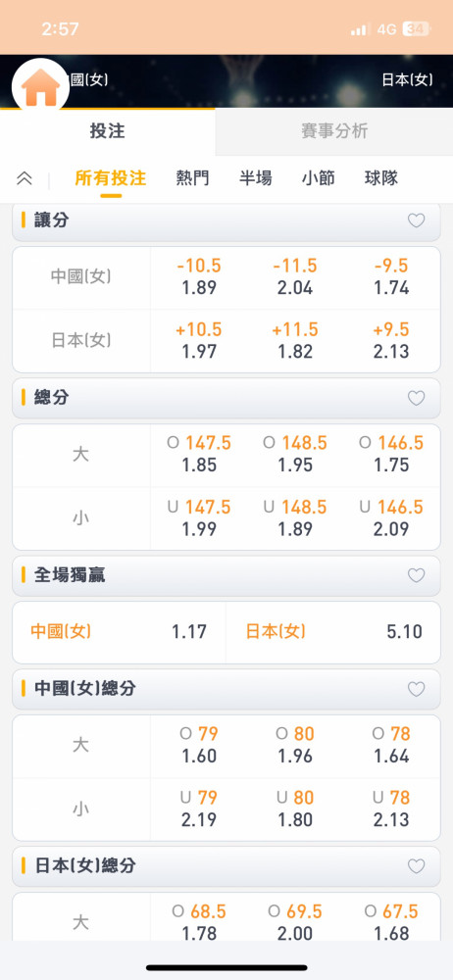Bet on 中國(女) to win at 1.17
This screenshot has height=980, width=453.
tap(119, 632)
